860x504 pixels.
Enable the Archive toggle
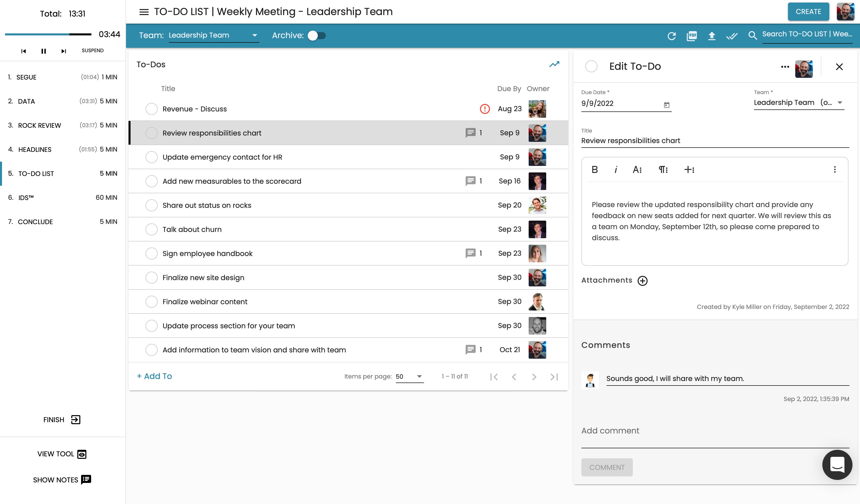[316, 35]
